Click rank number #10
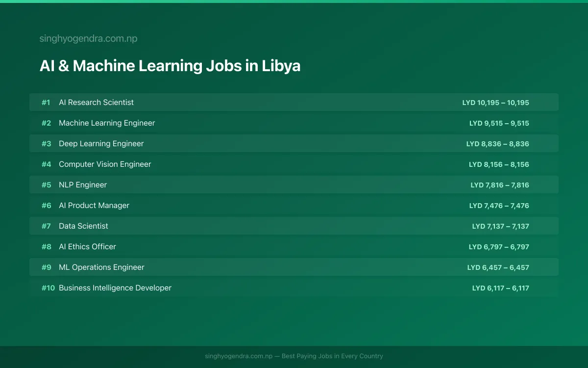The height and width of the screenshot is (368, 588). point(48,288)
